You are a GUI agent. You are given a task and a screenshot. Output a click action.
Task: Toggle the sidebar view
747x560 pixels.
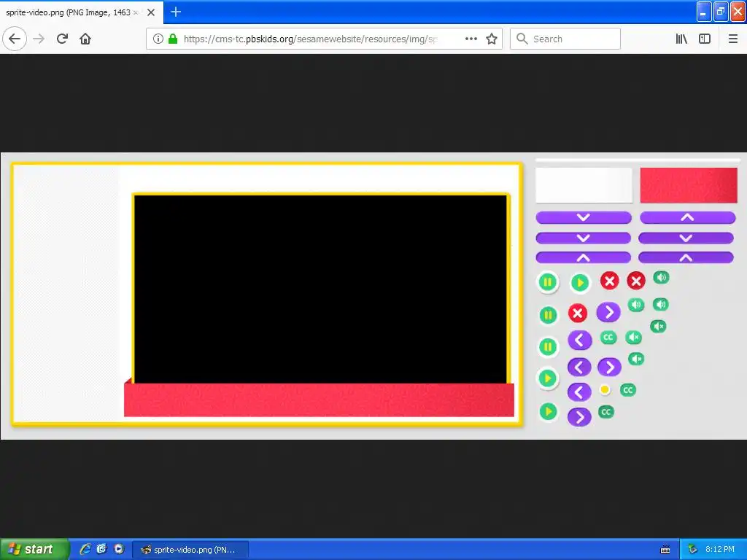(705, 39)
